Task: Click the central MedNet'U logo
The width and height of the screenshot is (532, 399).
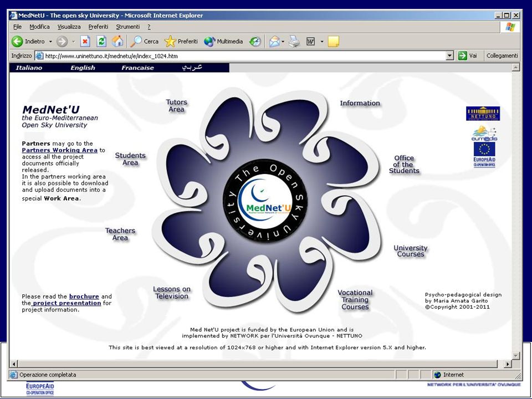Action: coord(265,200)
